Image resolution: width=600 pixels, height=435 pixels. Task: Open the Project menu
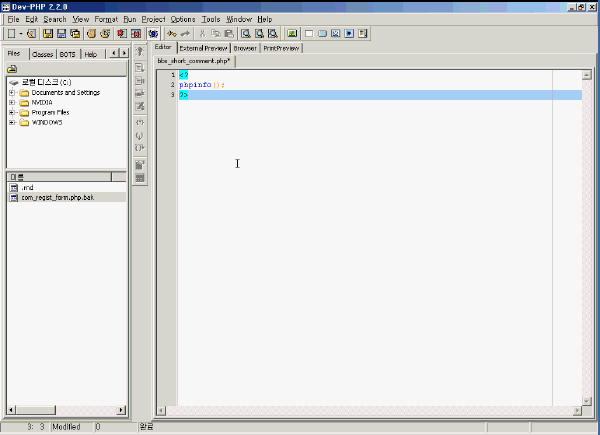coord(153,19)
